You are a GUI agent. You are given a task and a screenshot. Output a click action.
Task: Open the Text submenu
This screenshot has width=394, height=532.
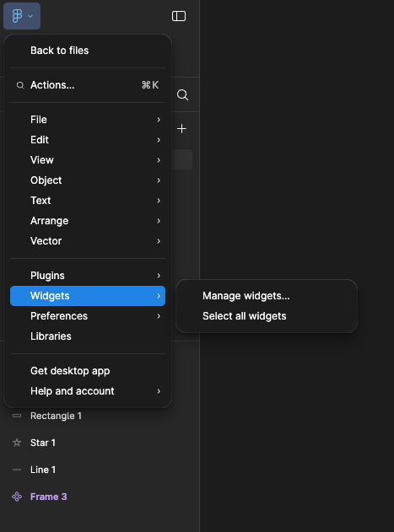point(88,201)
